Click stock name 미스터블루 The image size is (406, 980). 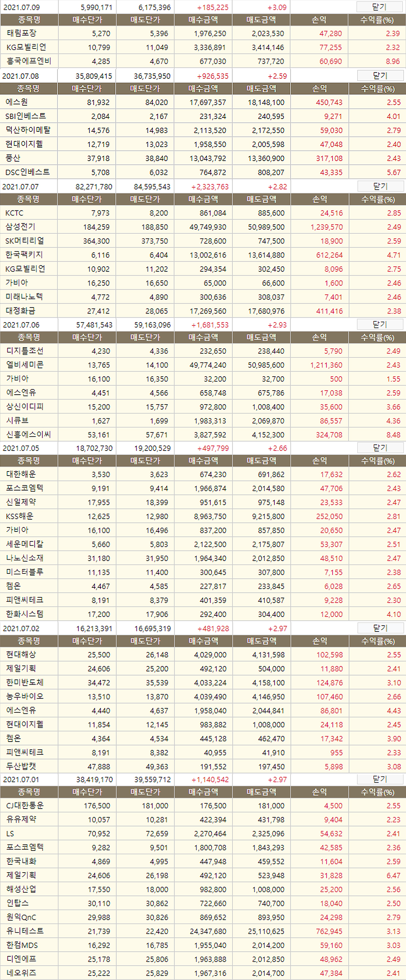tap(25, 572)
